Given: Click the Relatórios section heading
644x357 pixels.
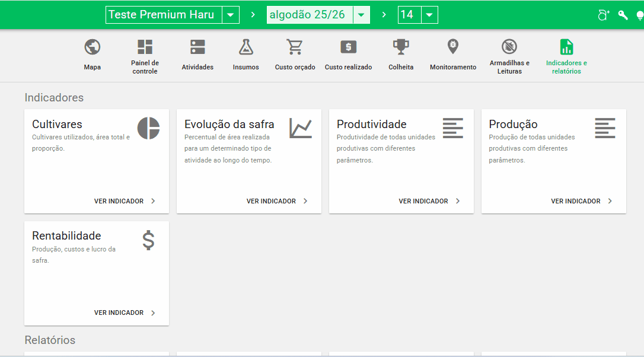Looking at the screenshot, I should pyautogui.click(x=50, y=340).
